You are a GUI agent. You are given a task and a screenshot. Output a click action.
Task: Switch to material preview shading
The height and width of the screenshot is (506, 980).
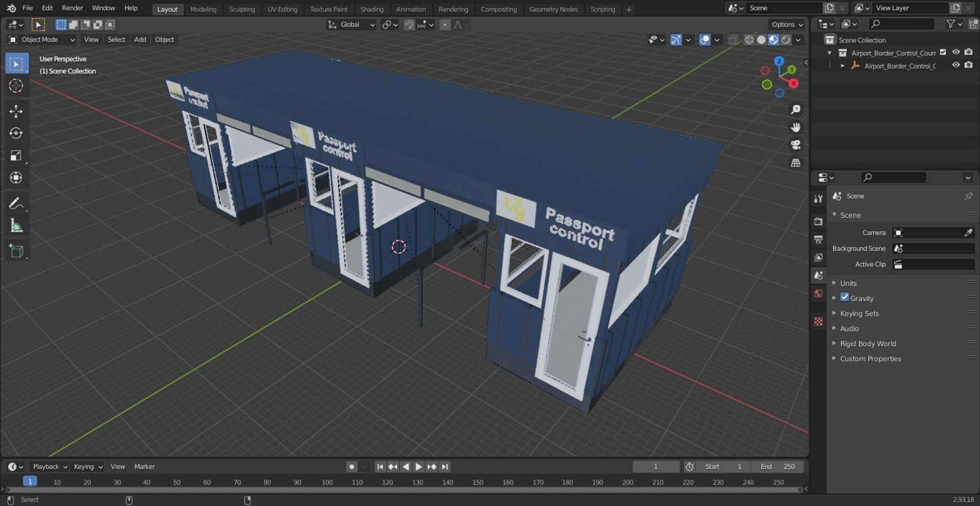click(x=773, y=39)
